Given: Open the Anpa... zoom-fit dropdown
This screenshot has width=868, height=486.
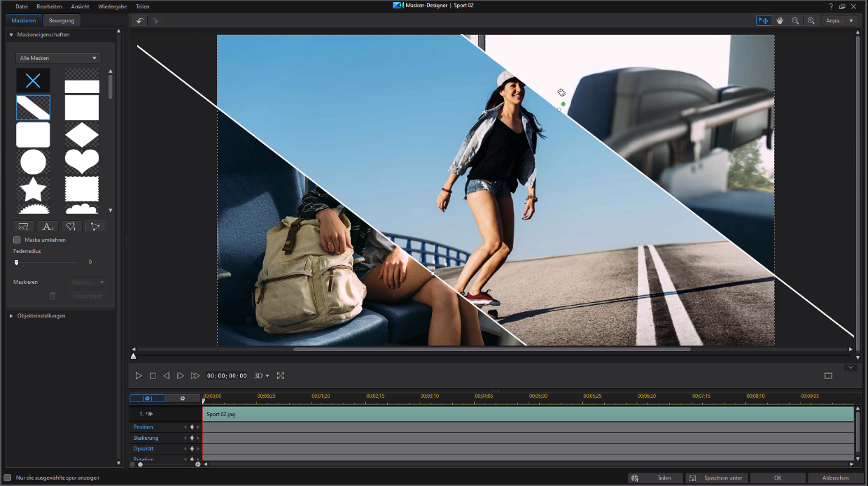Looking at the screenshot, I should pos(840,21).
